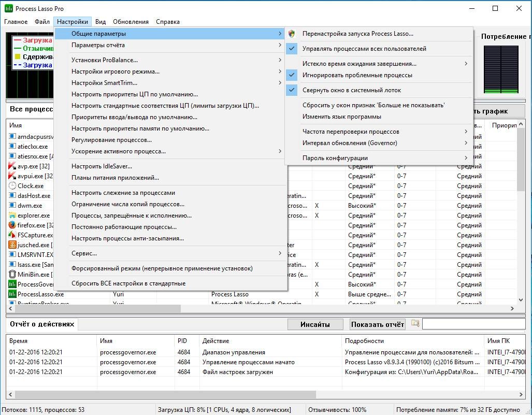
Task: Click the memory consumption bar gauge
Action: pos(501,69)
